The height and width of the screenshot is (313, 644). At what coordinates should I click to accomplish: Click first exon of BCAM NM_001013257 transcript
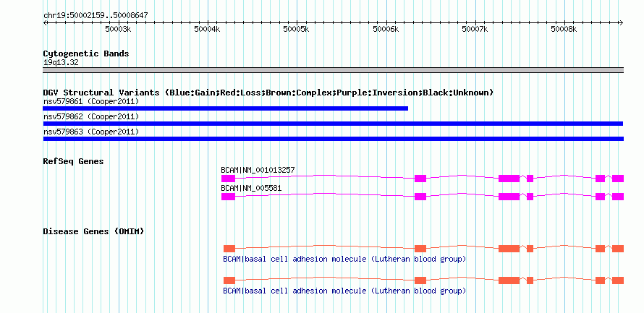[x=228, y=179]
